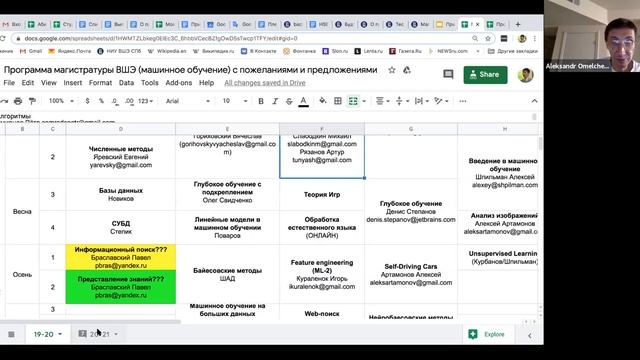Open the Lenta.ru bookmark
Viewport: 640px width, 360px height.
click(x=369, y=51)
